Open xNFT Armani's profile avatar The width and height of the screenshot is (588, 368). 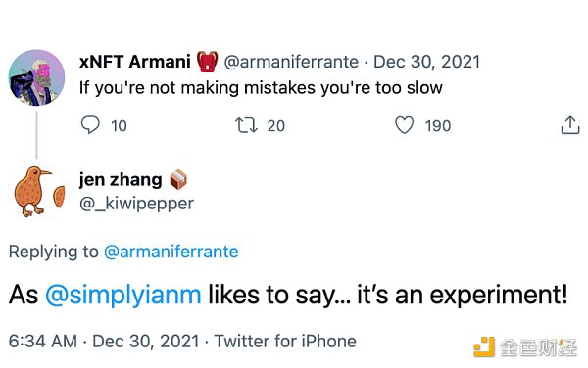pyautogui.click(x=37, y=77)
